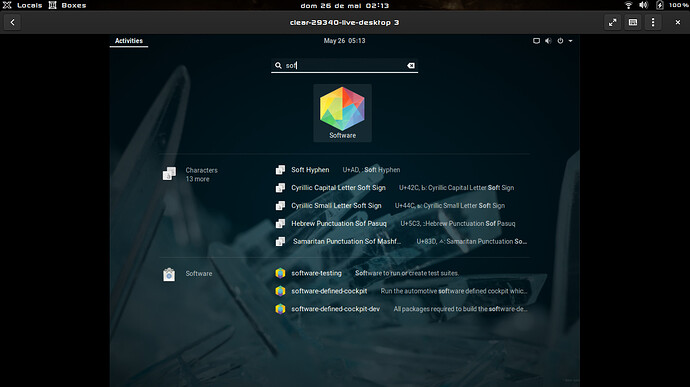Click host volume speaker icon

pos(643,5)
